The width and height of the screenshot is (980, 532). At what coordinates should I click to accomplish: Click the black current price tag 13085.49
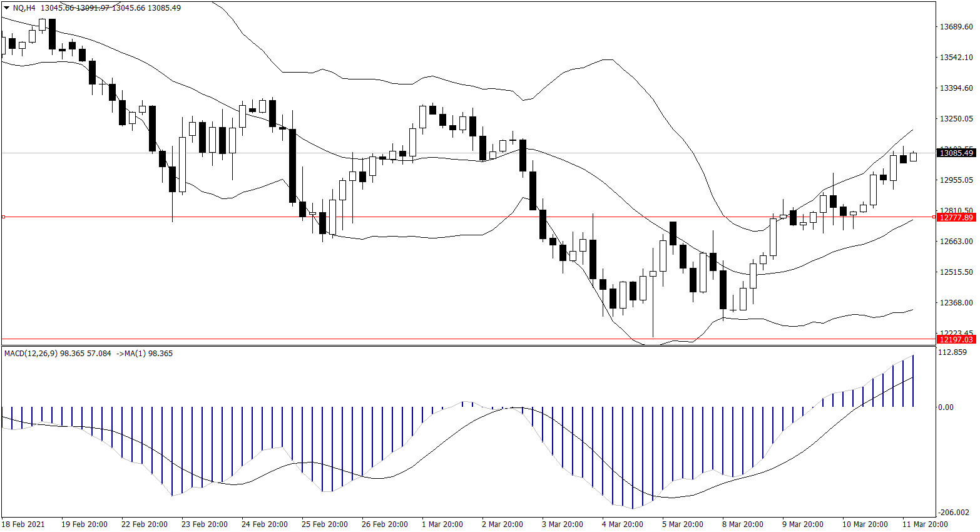(x=956, y=153)
